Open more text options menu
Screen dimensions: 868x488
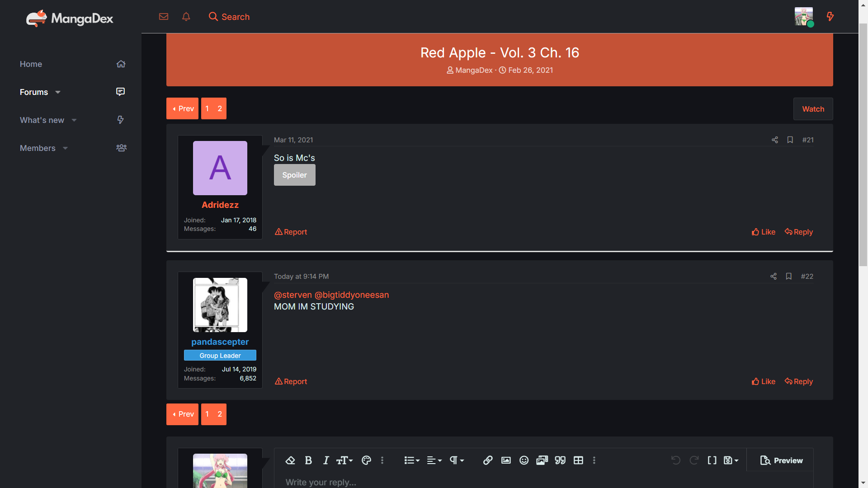(x=382, y=460)
